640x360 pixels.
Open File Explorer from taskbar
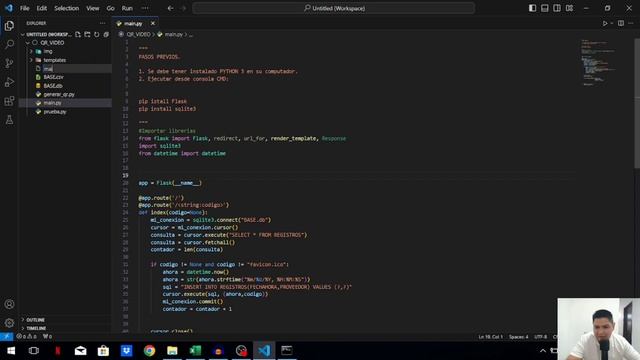tap(172, 351)
